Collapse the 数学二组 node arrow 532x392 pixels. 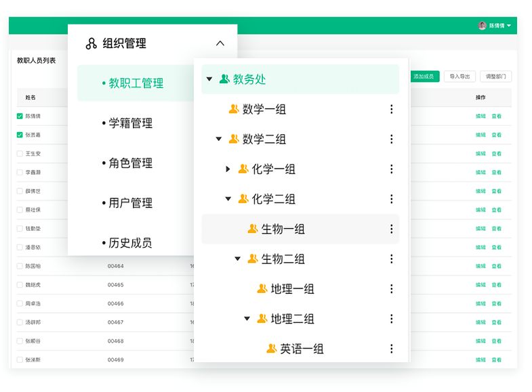(x=219, y=139)
